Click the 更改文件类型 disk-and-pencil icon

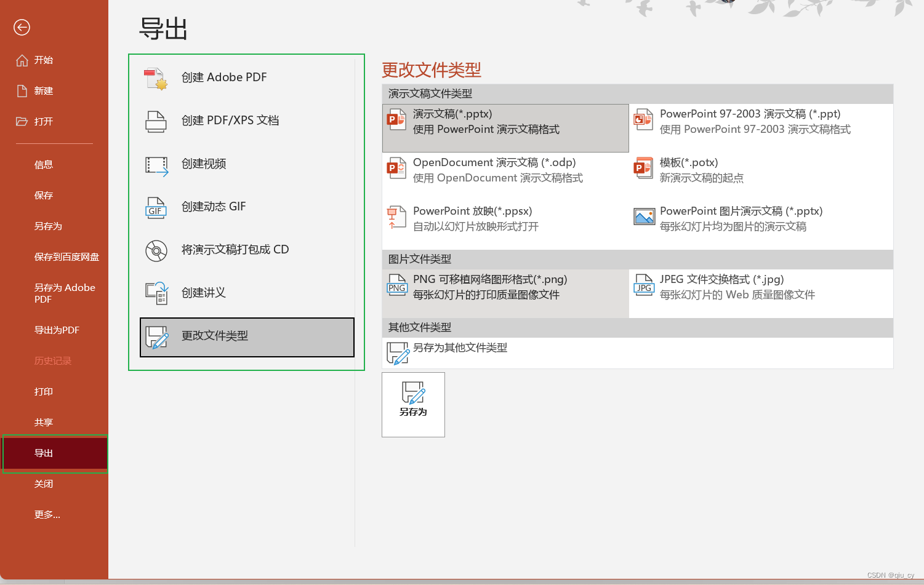click(157, 338)
